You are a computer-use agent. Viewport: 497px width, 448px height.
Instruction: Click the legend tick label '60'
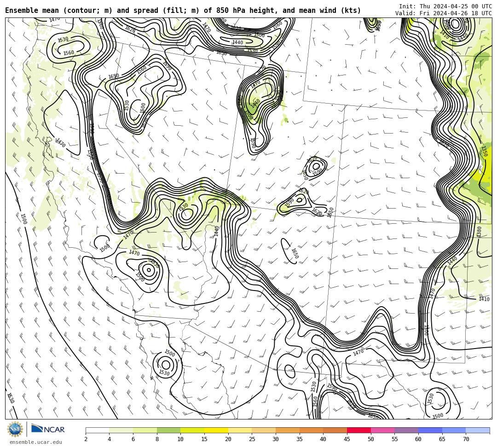coord(418,439)
